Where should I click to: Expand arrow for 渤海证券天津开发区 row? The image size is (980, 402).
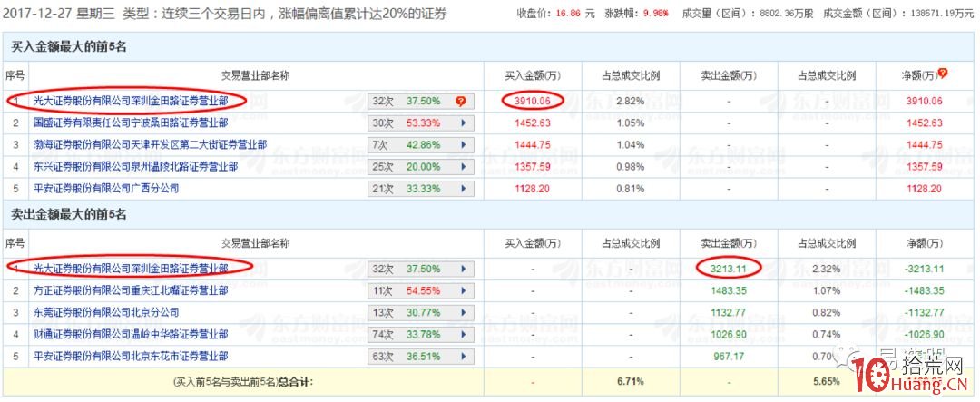coord(463,145)
